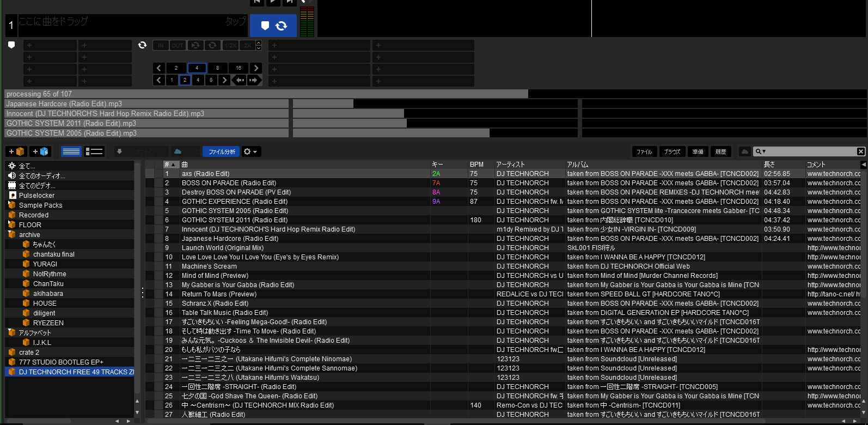Set loop out point with OUT button
868x425 pixels.
coord(178,45)
